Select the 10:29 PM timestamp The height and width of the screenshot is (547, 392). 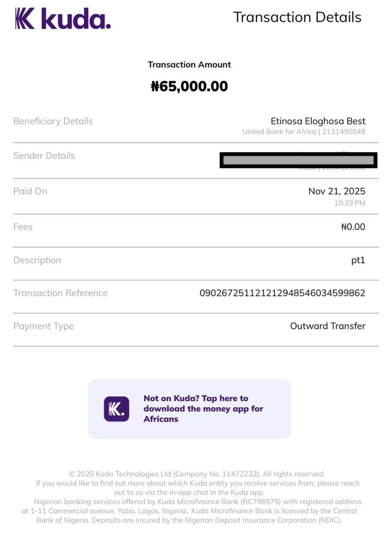tap(350, 203)
